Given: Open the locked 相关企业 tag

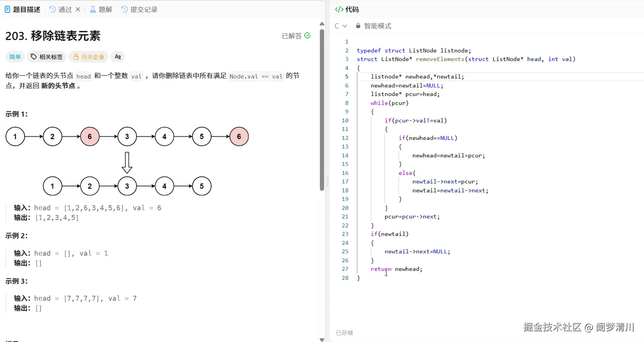Looking at the screenshot, I should pyautogui.click(x=89, y=57).
